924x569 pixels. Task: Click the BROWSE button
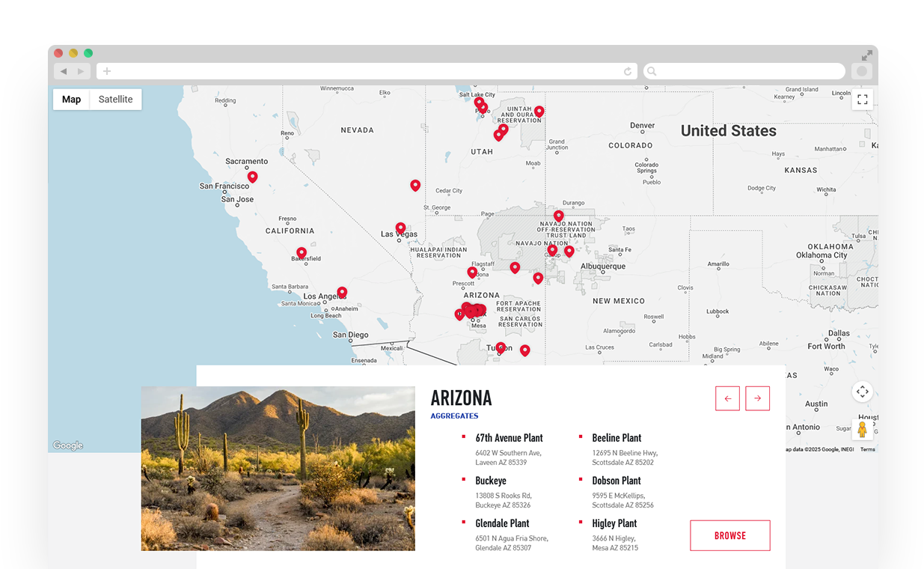[729, 535]
